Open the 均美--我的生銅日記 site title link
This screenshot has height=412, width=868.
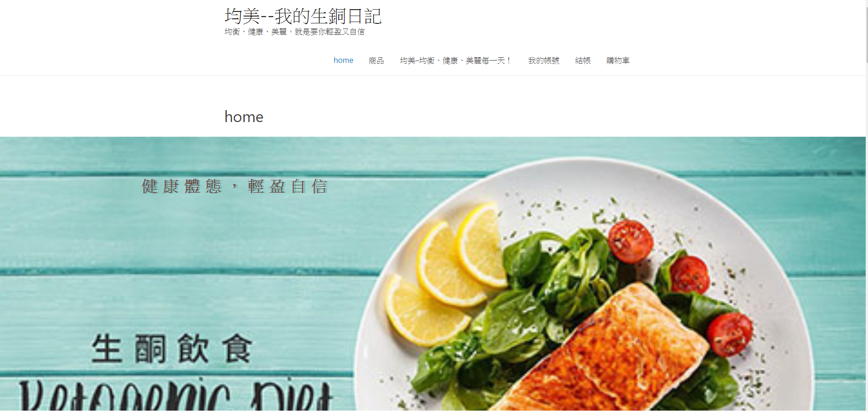pyautogui.click(x=302, y=16)
